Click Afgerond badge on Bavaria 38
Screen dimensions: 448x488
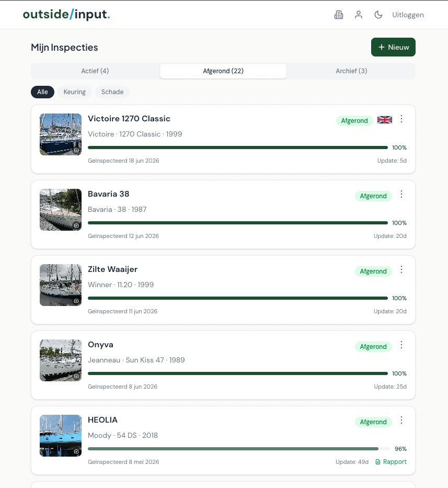point(373,196)
